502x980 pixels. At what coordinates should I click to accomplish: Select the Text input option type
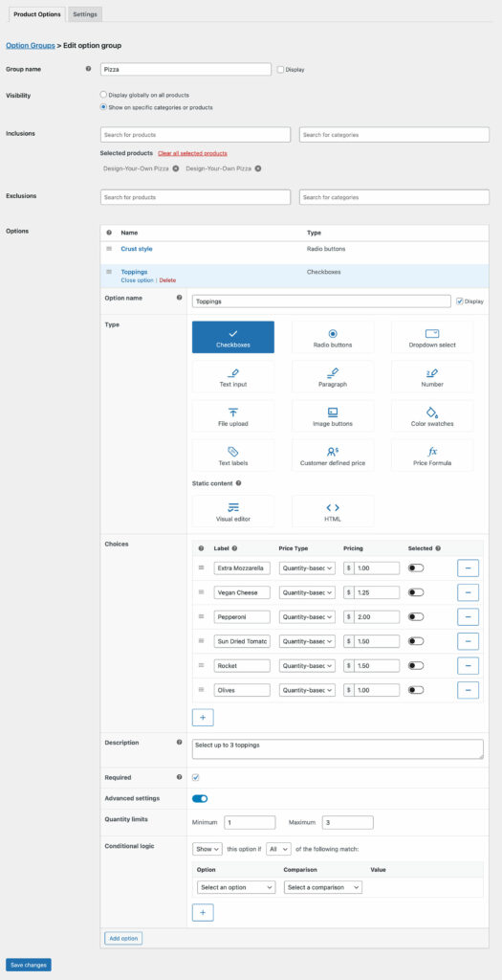click(x=233, y=376)
